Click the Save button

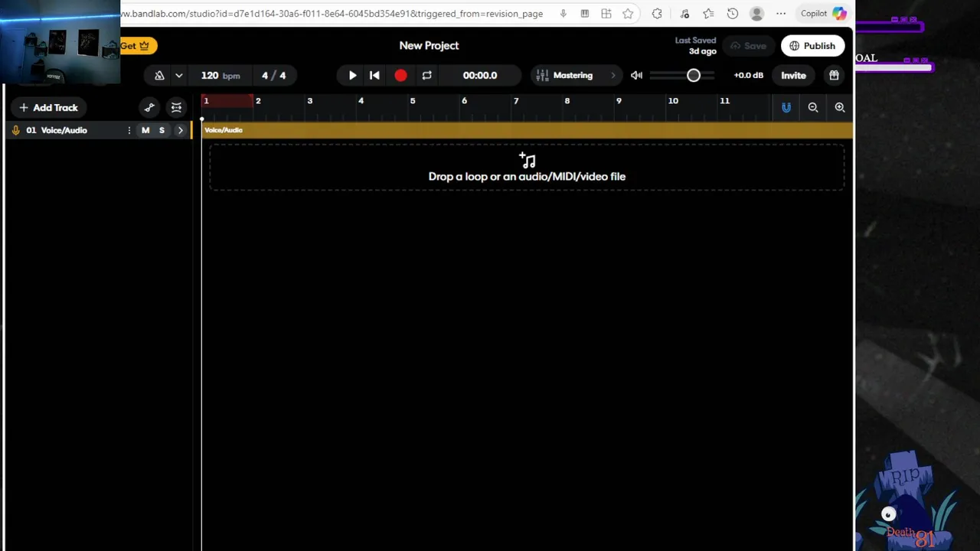[748, 46]
